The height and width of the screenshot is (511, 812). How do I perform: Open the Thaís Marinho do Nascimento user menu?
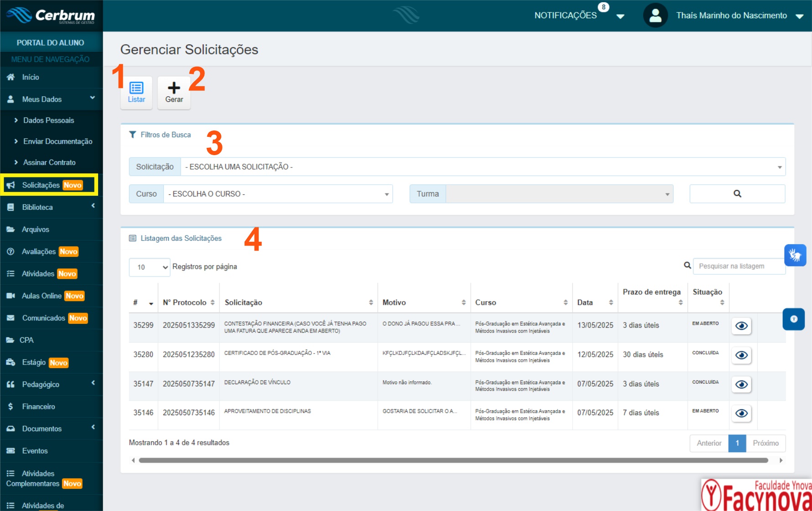coord(739,16)
